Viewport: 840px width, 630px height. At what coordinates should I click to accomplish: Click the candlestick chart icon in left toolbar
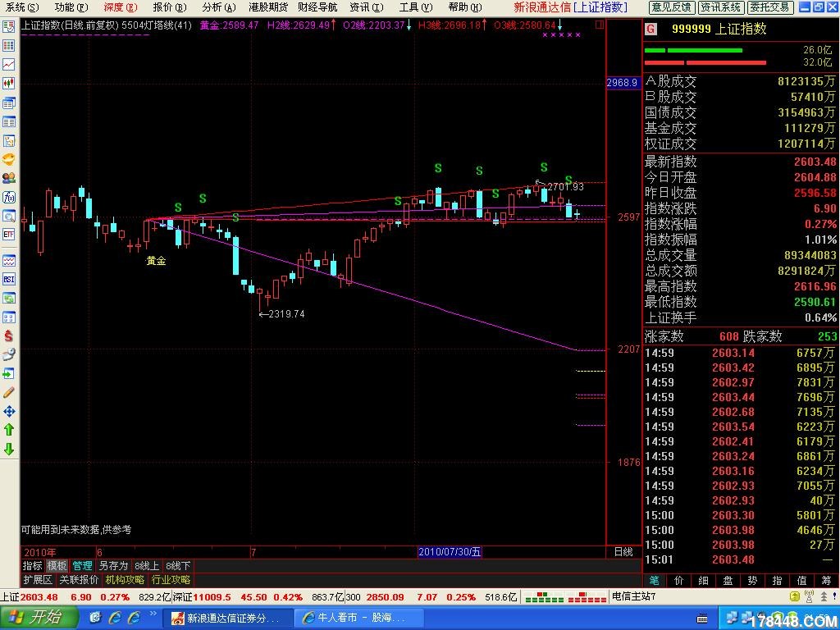9,83
